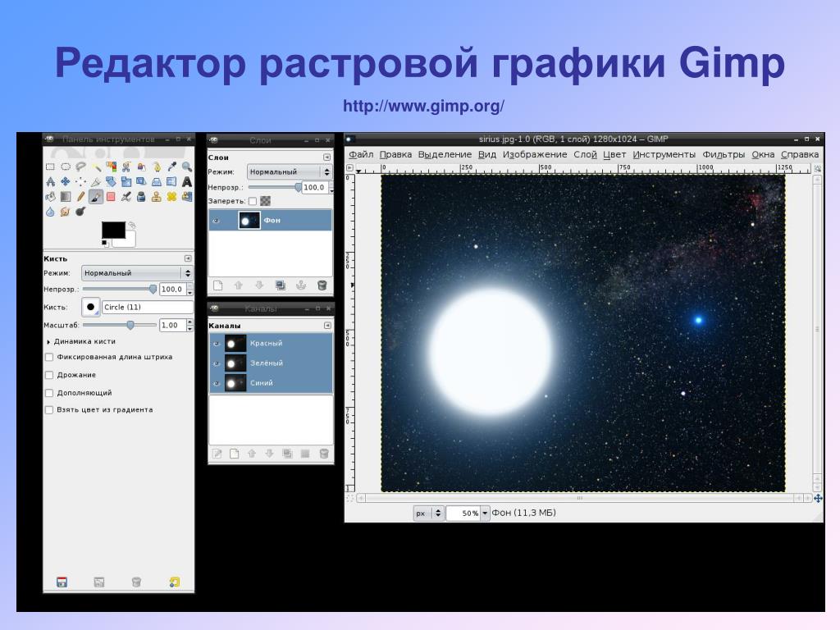Open the http://www.gimp.org/ link
The height and width of the screenshot is (630, 840).
coord(423,106)
